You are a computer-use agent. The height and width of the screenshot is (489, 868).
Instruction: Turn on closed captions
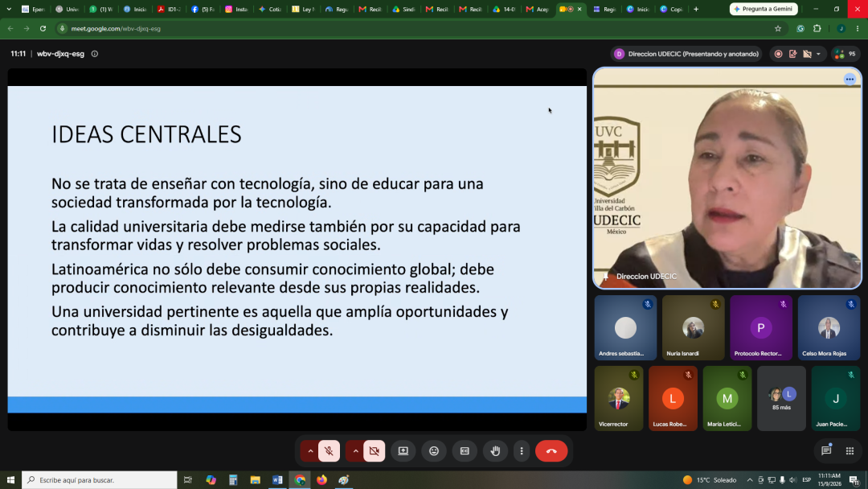point(465,450)
